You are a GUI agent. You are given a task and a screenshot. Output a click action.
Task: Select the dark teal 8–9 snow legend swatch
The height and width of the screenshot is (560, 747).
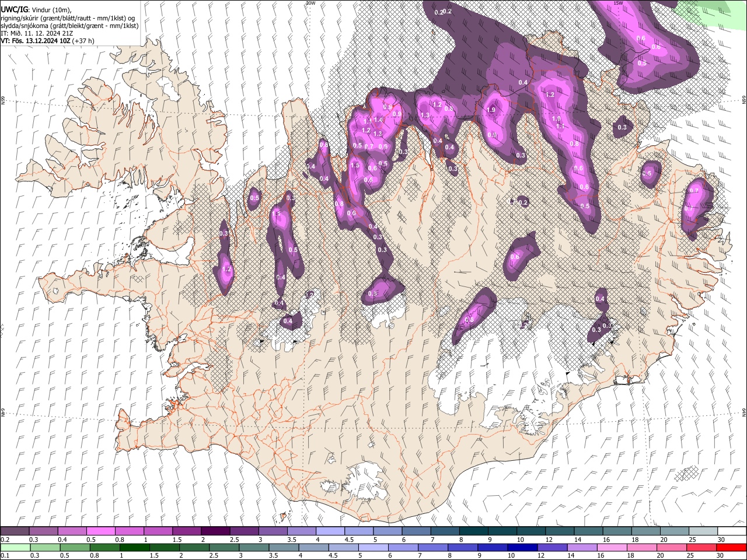point(474,531)
